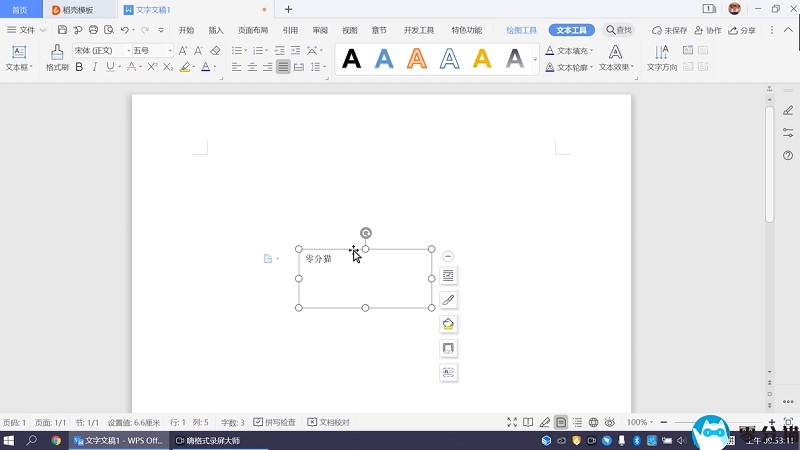Click the Share (分享) button

tap(742, 30)
